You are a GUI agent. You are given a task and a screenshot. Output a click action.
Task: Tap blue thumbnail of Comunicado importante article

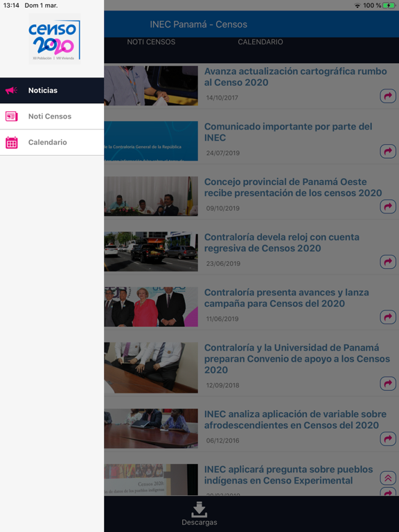pos(151,141)
